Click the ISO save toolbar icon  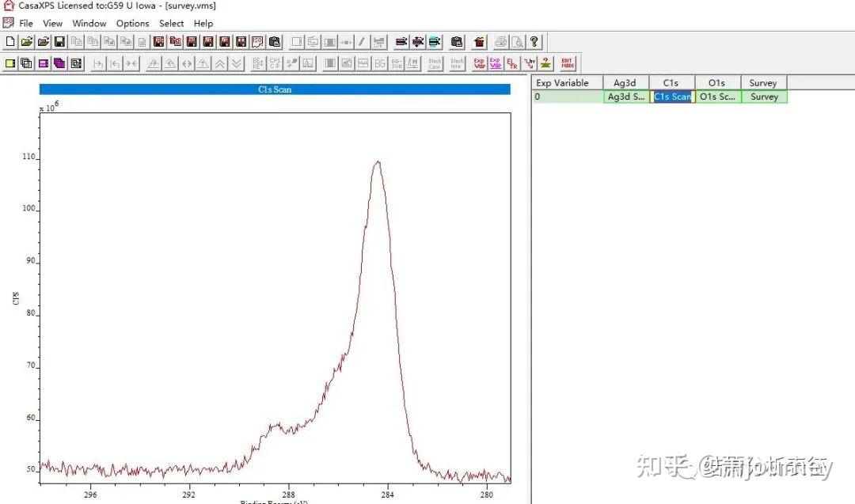tap(257, 41)
